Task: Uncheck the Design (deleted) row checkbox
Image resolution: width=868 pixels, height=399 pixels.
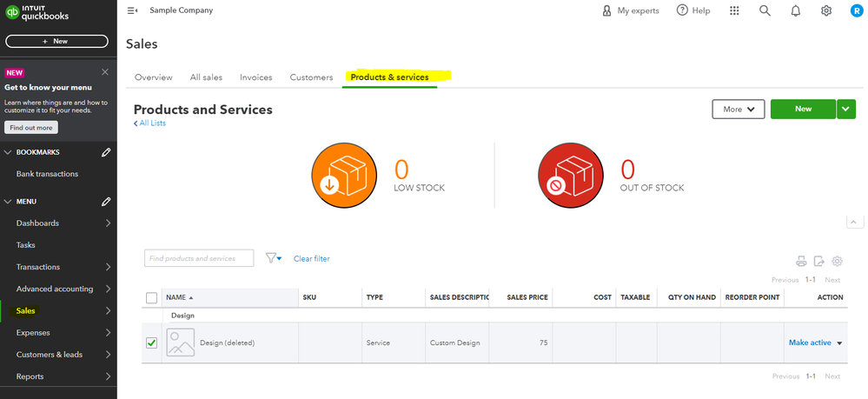Action: point(152,343)
